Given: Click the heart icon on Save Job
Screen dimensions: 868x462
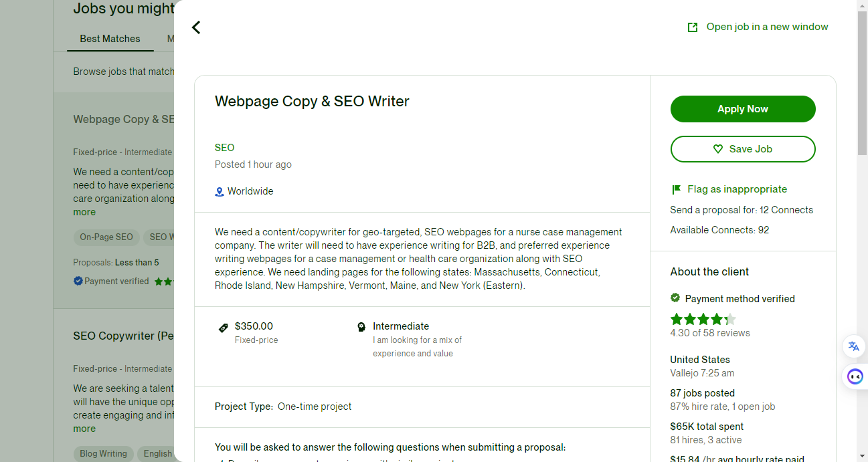Looking at the screenshot, I should pos(718,149).
